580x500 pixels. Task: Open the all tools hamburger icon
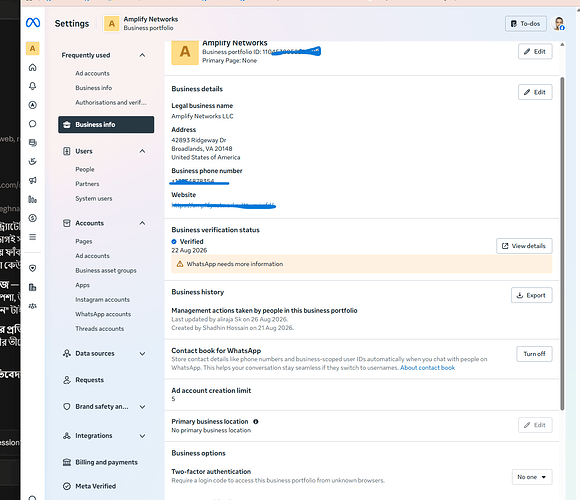tap(33, 237)
